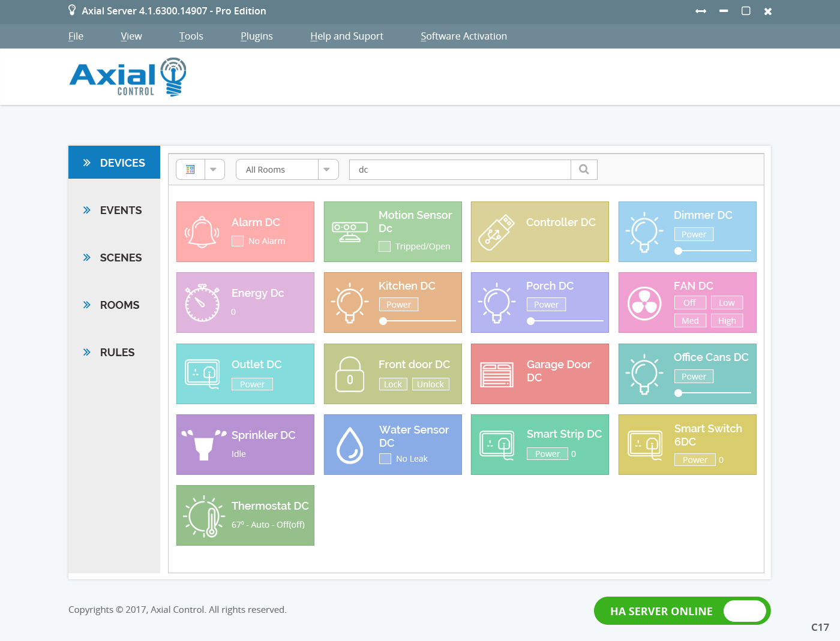840x641 pixels.
Task: Click the Sprinkler DC icon
Action: point(203,445)
